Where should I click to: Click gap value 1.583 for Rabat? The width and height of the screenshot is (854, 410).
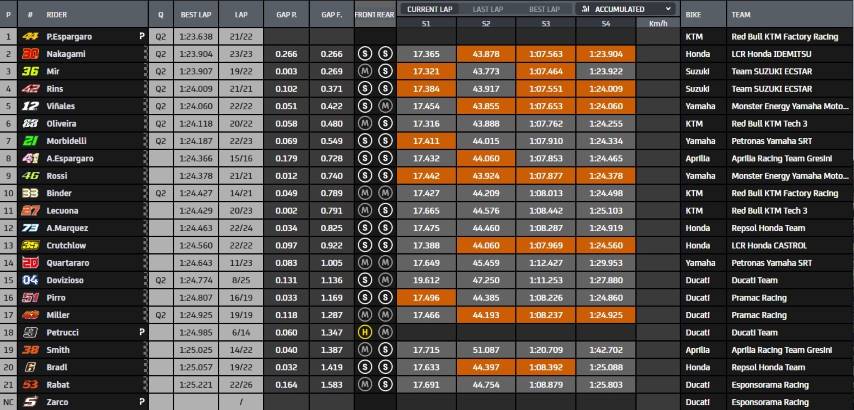(x=332, y=385)
